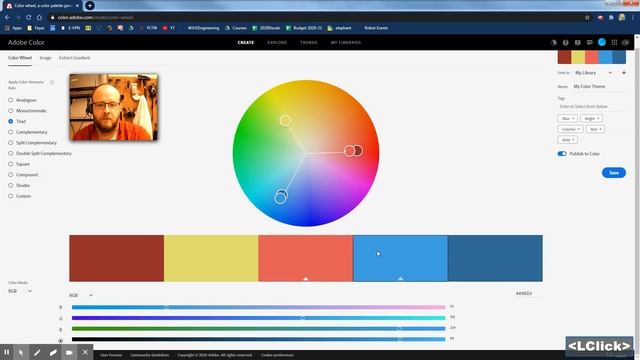The image size is (640, 360).
Task: Open the Courses bookmark
Action: tap(236, 28)
